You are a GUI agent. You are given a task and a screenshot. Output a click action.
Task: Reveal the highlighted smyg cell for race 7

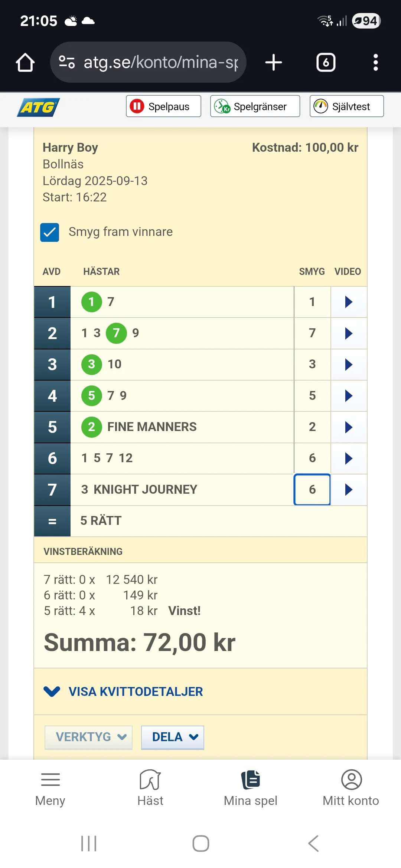312,490
